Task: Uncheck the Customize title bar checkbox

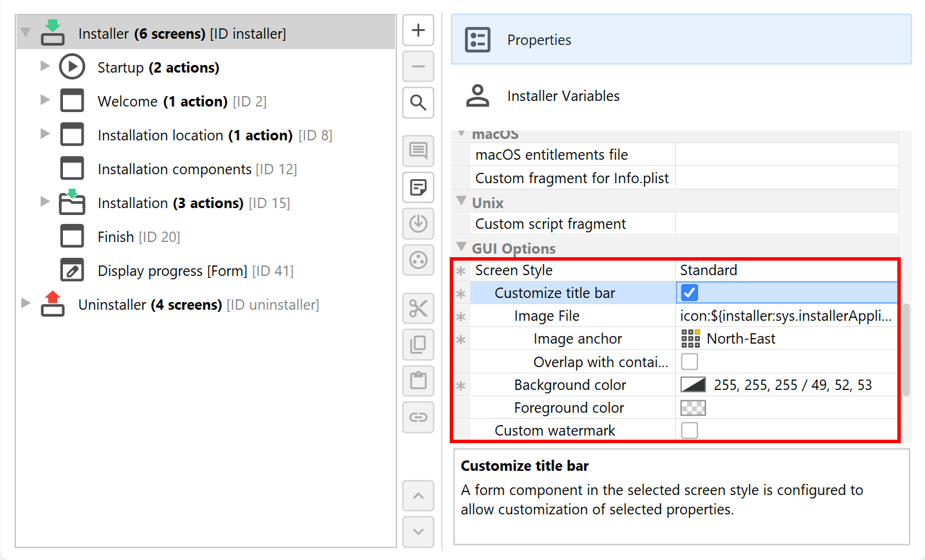Action: [690, 293]
